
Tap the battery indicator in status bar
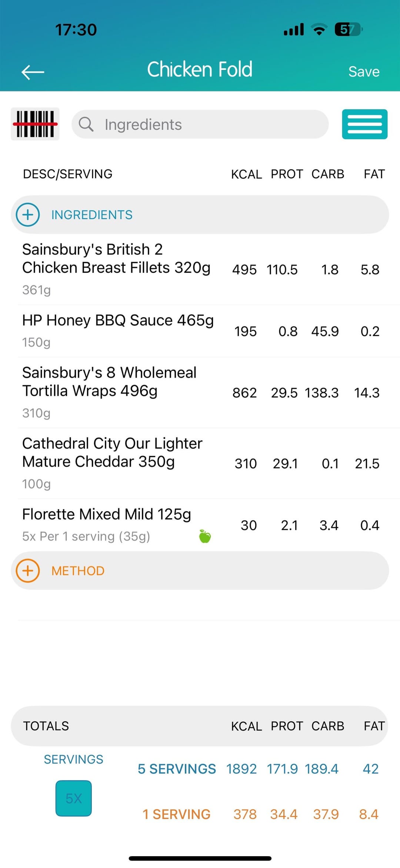click(x=348, y=29)
